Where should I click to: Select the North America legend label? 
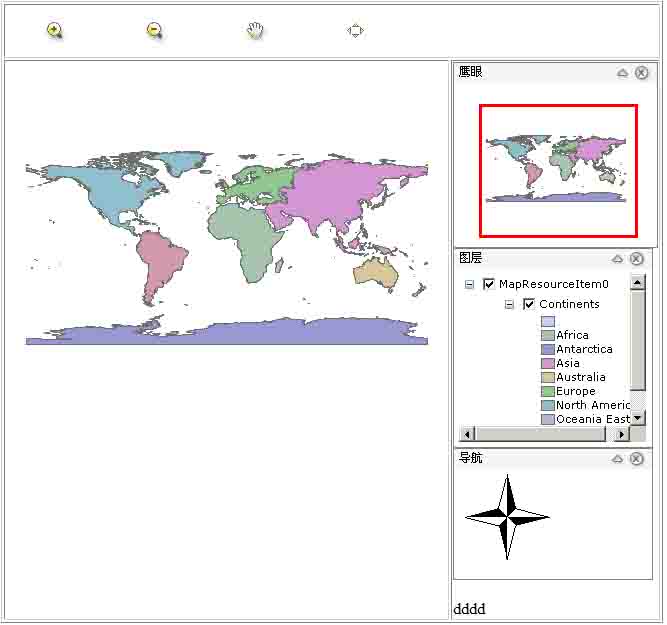pos(593,405)
